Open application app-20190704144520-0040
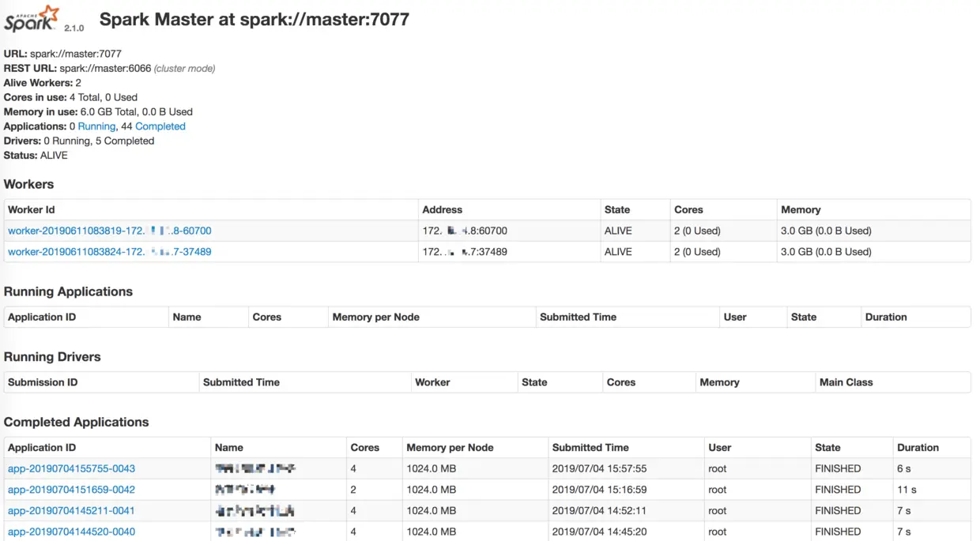Image resolution: width=980 pixels, height=541 pixels. pos(71,532)
